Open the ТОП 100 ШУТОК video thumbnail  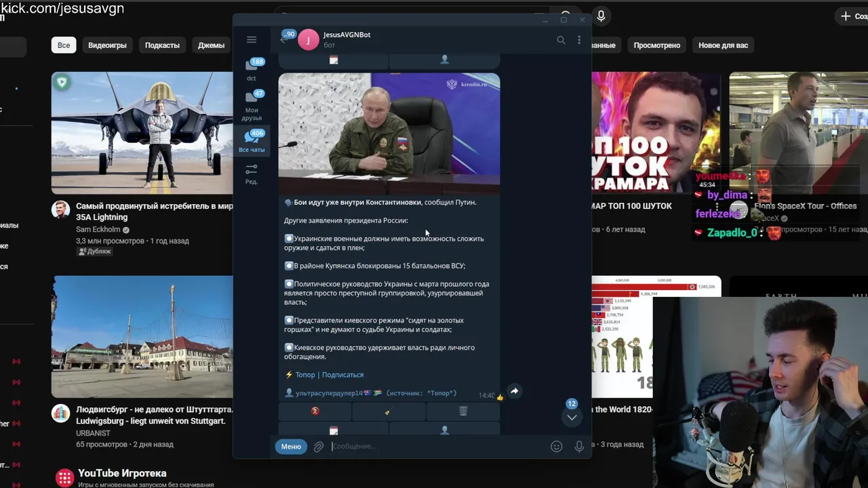click(x=656, y=133)
